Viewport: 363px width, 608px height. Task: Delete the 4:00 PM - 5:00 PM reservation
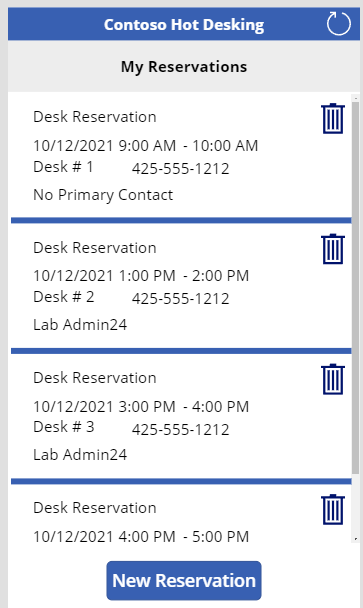pos(333,509)
